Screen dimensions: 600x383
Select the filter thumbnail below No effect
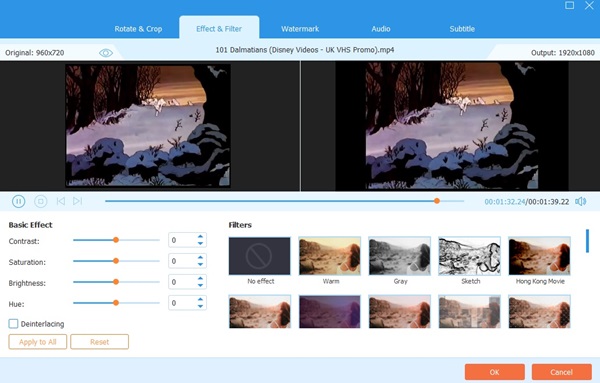click(259, 311)
